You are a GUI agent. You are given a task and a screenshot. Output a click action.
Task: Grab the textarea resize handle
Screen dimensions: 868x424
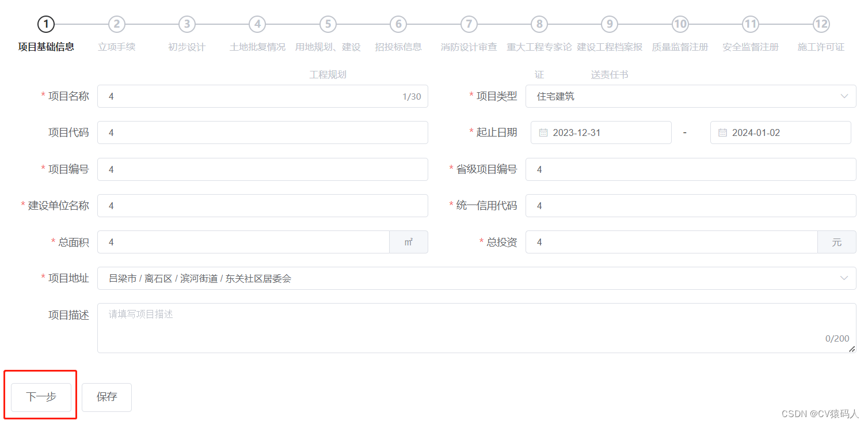click(x=852, y=349)
